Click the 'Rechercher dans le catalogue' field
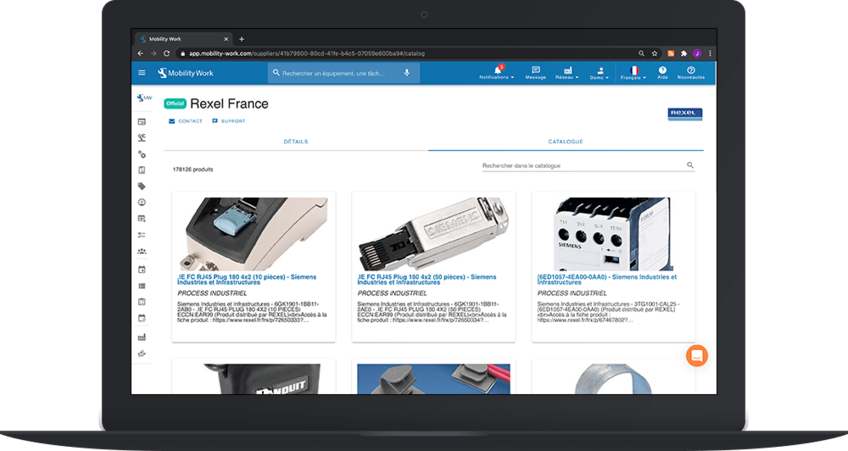Viewport: 848px width, 451px height. pos(588,165)
